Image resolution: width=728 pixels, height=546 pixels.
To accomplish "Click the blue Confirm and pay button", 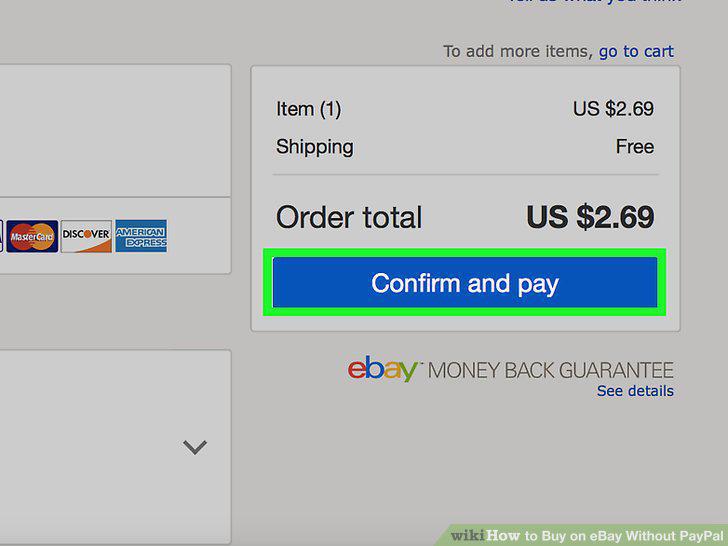I will (x=465, y=282).
